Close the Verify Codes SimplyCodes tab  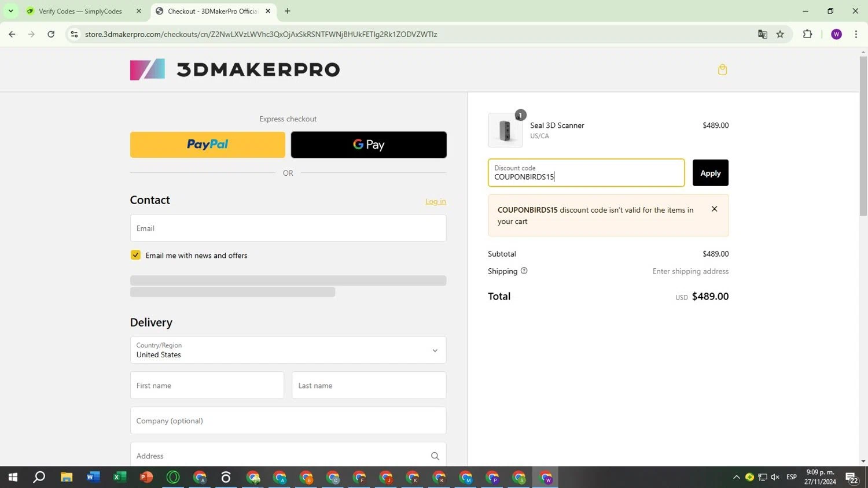pos(139,11)
